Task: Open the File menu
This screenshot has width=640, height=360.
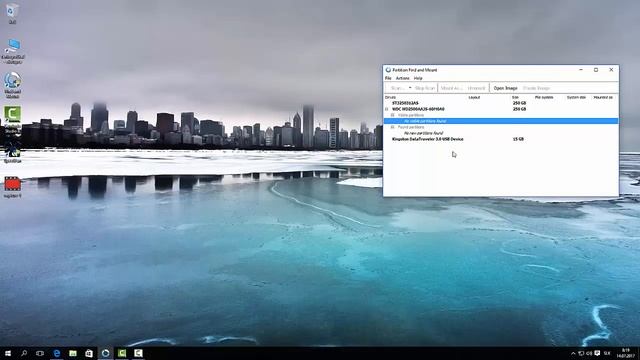Action: (388, 78)
